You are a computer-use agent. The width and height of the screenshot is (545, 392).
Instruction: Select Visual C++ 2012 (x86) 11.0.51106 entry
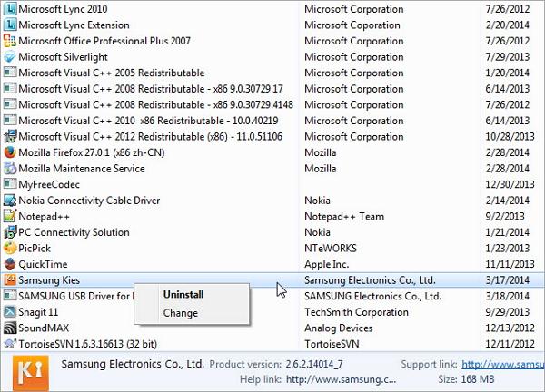tap(151, 136)
